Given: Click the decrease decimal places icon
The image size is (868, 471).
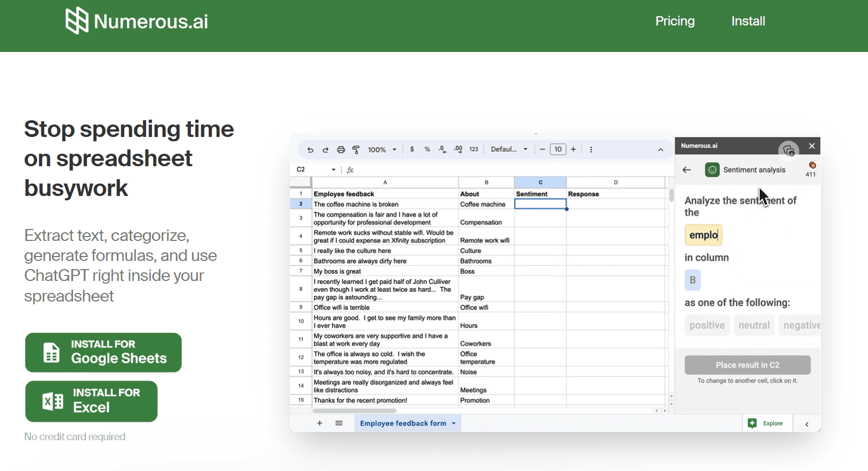Looking at the screenshot, I should (x=442, y=149).
